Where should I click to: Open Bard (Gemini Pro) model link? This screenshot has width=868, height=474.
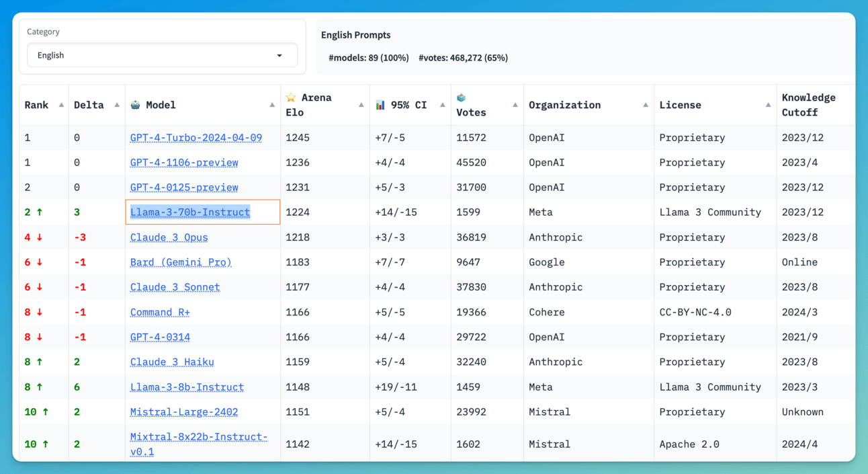click(181, 262)
